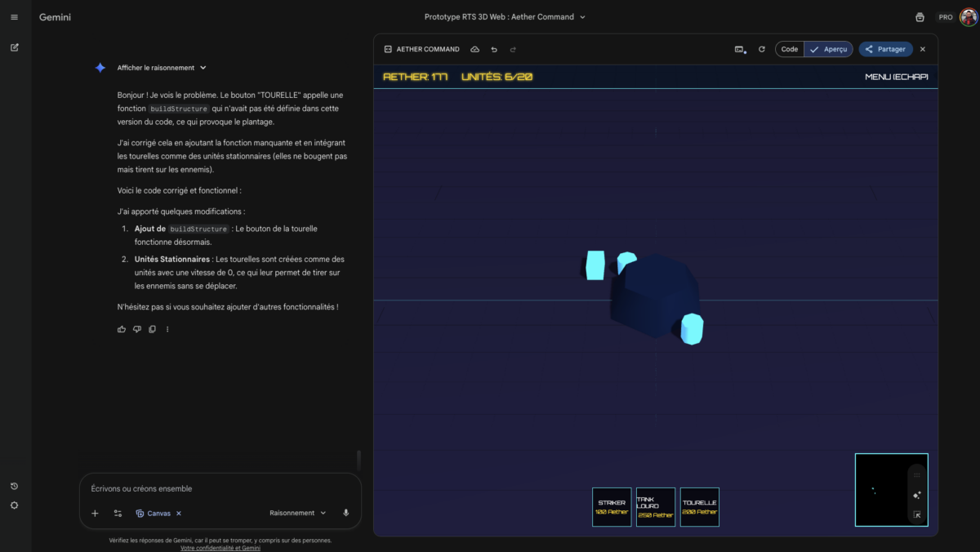980x552 pixels.
Task: Open more options for the response
Action: point(167,329)
